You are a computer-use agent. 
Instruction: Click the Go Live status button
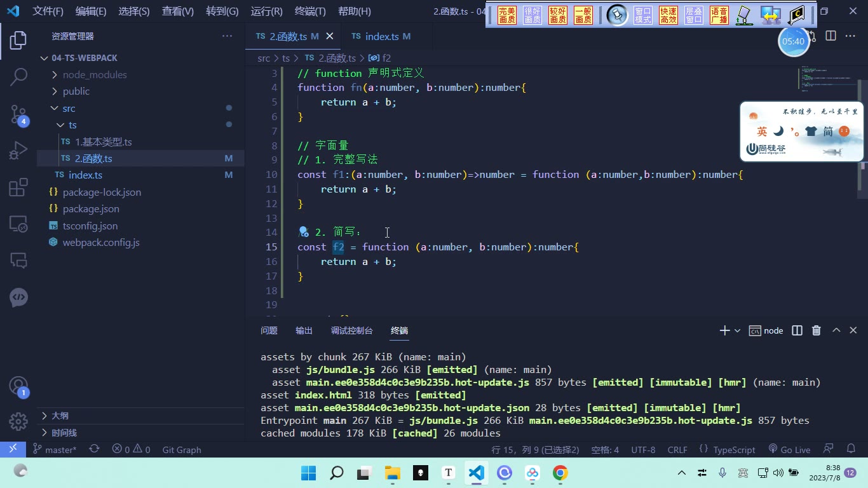coord(789,449)
